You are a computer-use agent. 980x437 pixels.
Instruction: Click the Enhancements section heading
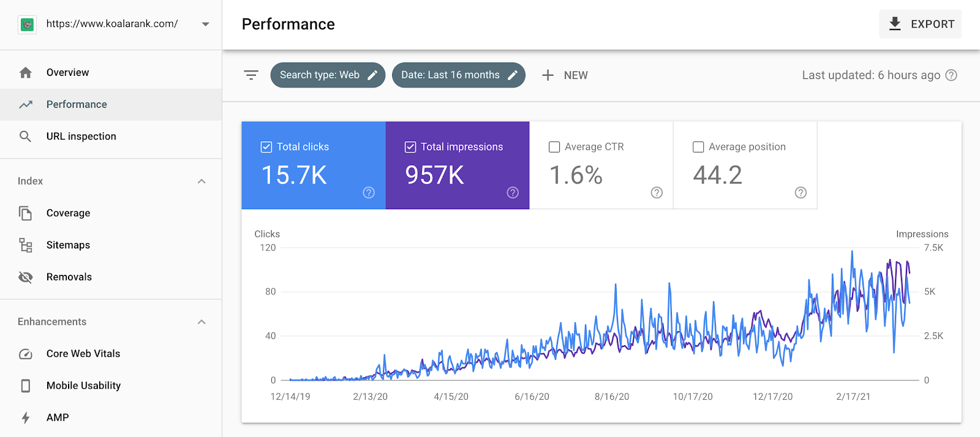(52, 322)
